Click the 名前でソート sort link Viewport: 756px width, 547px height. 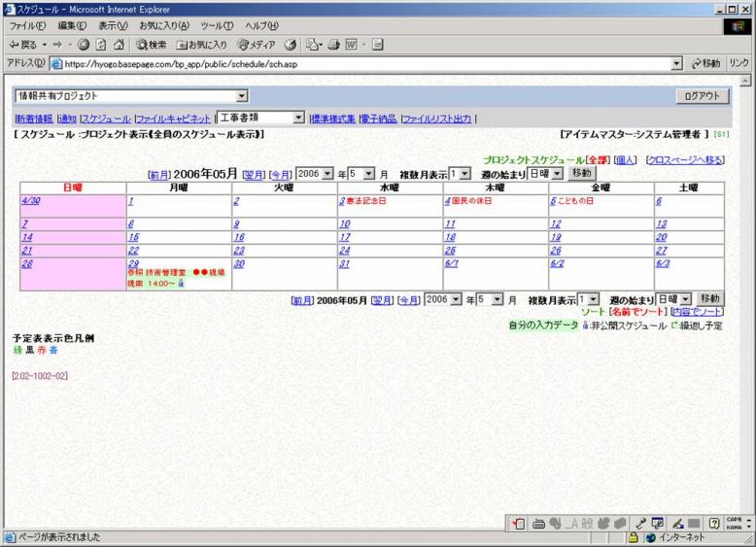pyautogui.click(x=636, y=312)
